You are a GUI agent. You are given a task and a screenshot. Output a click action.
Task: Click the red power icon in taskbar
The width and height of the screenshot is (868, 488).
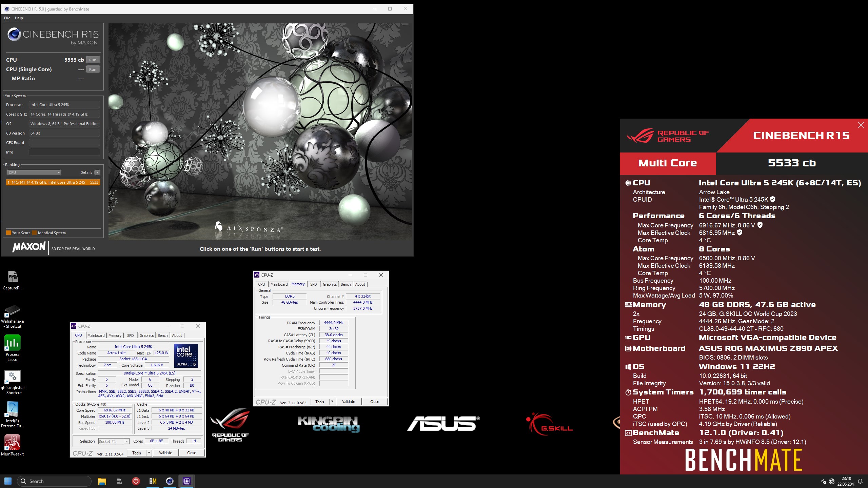[136, 481]
